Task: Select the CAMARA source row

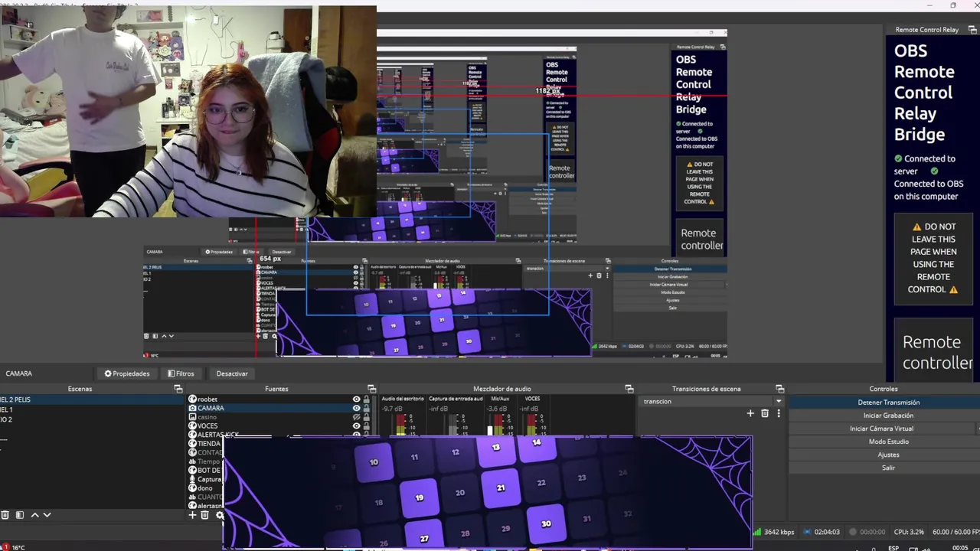Action: [279, 408]
